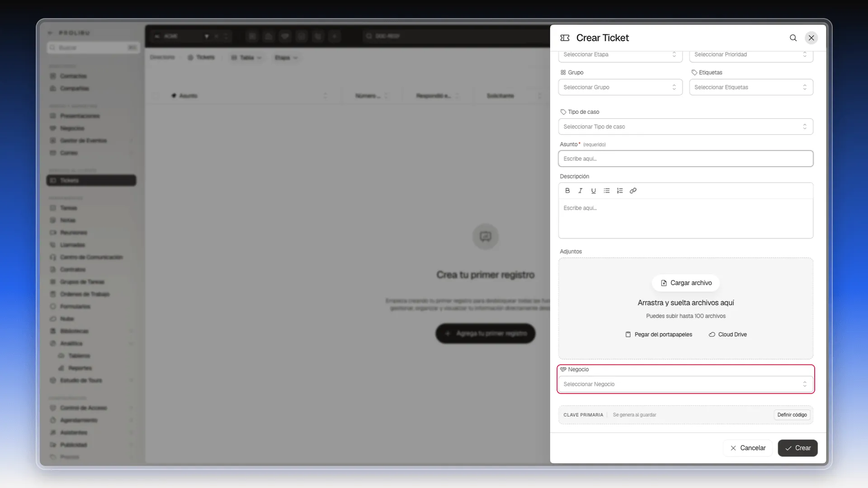
Task: Close the Crear Ticket panel
Action: point(811,38)
